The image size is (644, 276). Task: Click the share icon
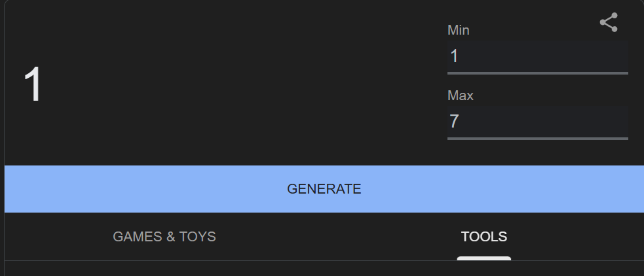609,23
